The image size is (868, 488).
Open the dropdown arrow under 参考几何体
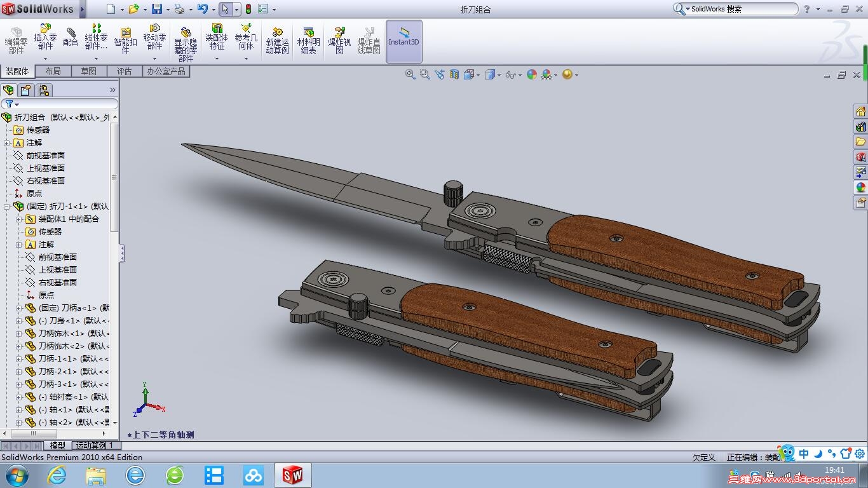click(x=246, y=58)
